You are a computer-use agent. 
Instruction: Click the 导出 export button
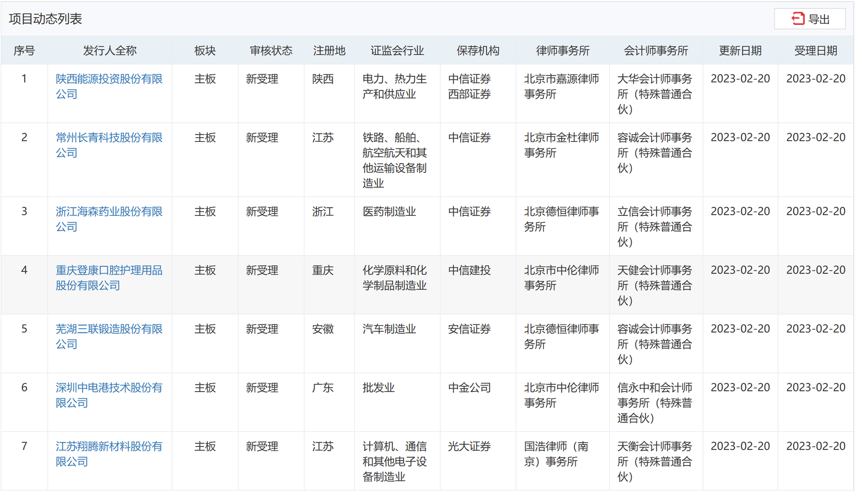[x=818, y=19]
